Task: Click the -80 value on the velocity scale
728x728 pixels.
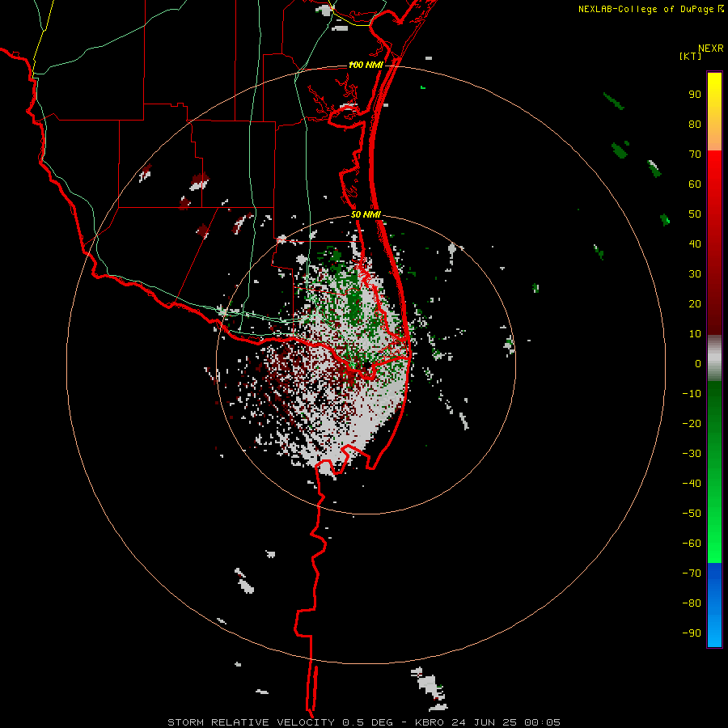Action: pos(692,603)
